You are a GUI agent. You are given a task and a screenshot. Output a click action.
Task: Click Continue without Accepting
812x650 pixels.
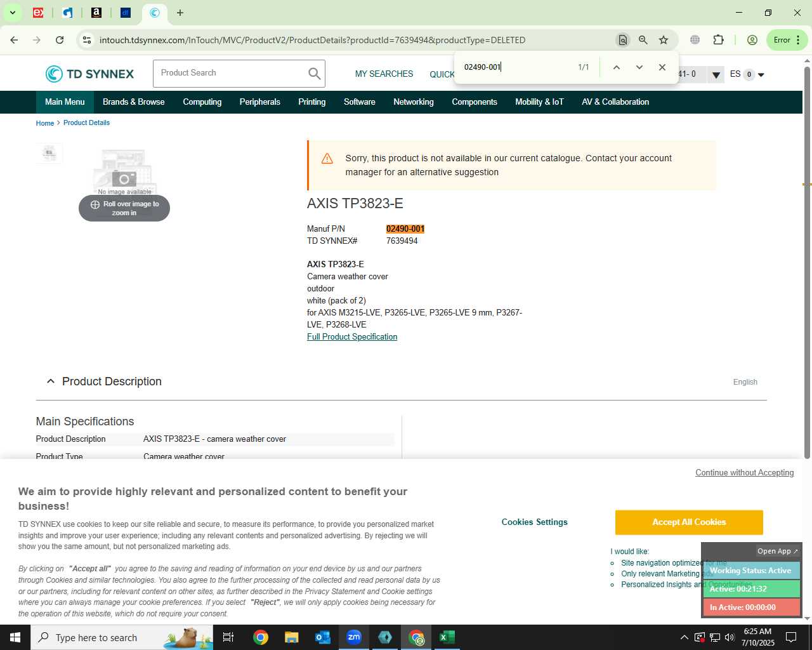(745, 473)
